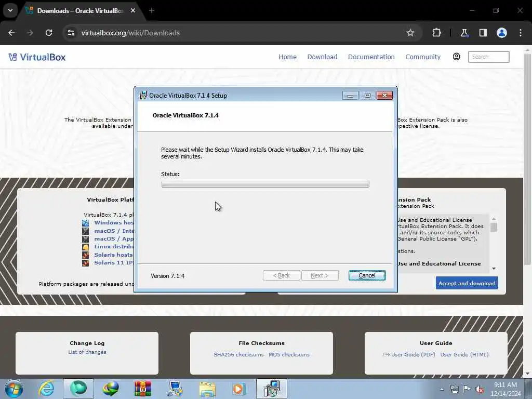Click the license box scroll-up arrow

pos(494,219)
